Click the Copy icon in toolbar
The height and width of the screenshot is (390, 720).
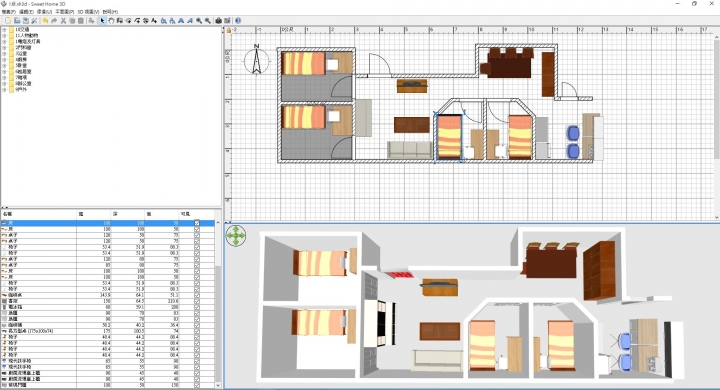(72, 21)
